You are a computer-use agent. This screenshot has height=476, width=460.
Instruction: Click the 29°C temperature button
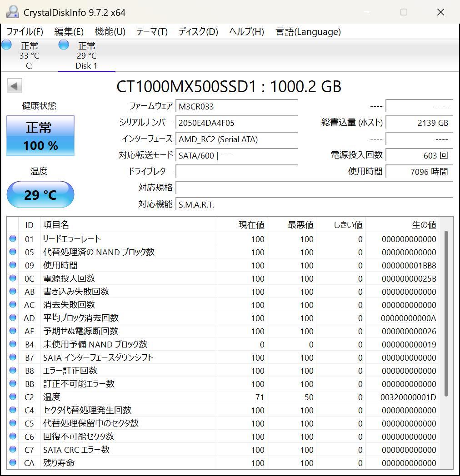click(40, 194)
